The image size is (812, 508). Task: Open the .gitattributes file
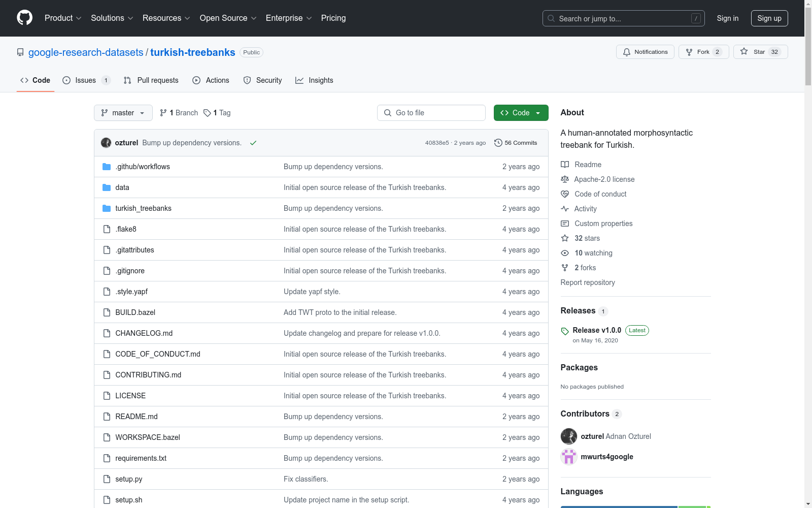(134, 250)
